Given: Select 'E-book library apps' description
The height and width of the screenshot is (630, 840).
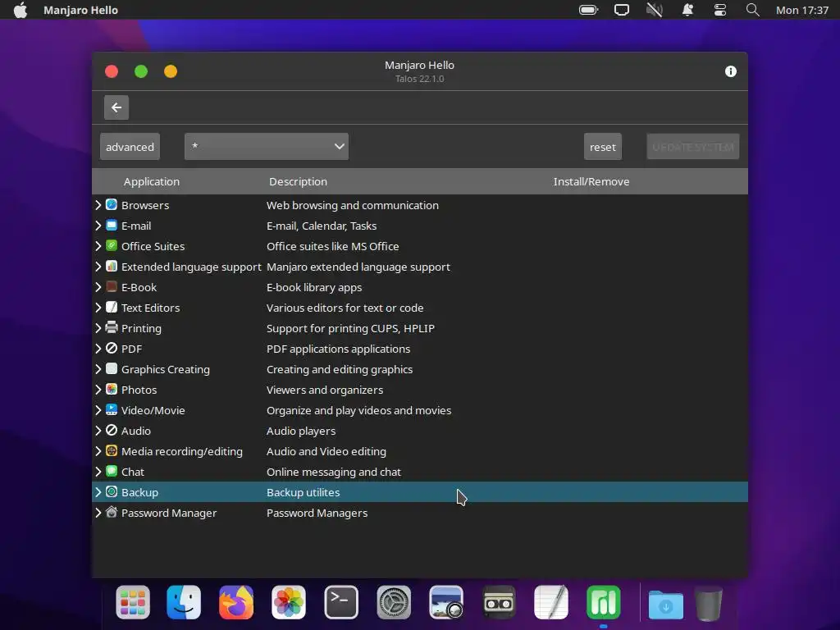Looking at the screenshot, I should tap(314, 288).
